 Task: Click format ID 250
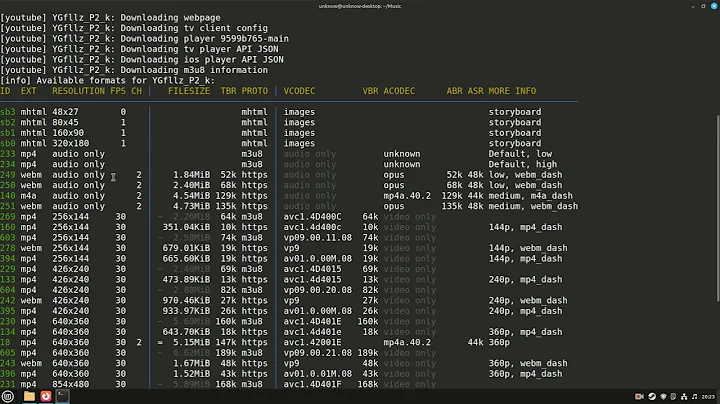8,185
